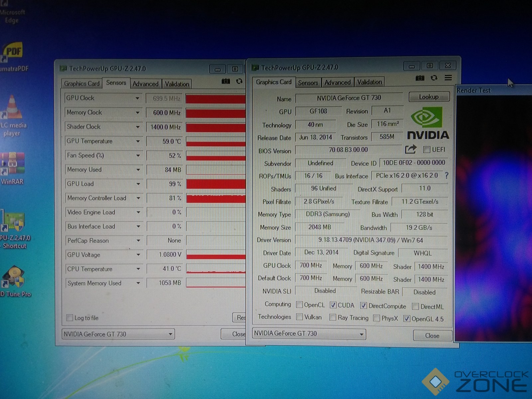The image size is (532, 399).
Task: Click the Memory Controller Load graph
Action: click(216, 198)
